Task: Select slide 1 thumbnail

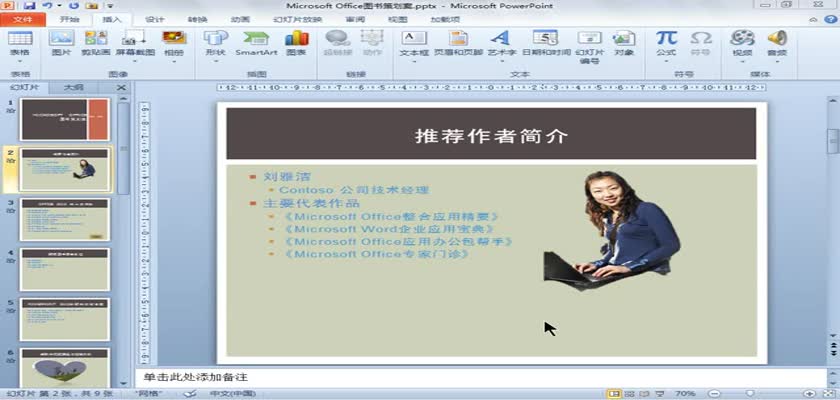Action: 65,119
